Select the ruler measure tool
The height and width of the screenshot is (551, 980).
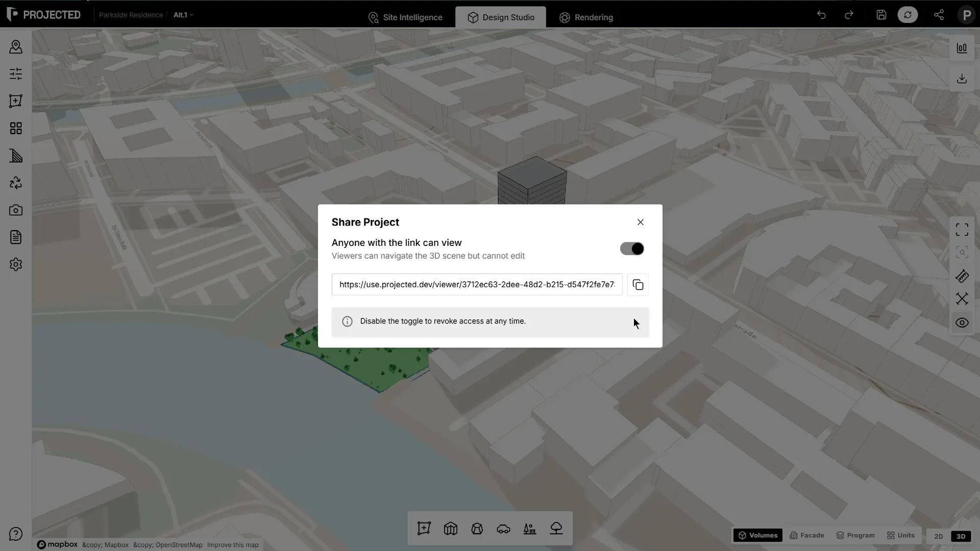962,276
